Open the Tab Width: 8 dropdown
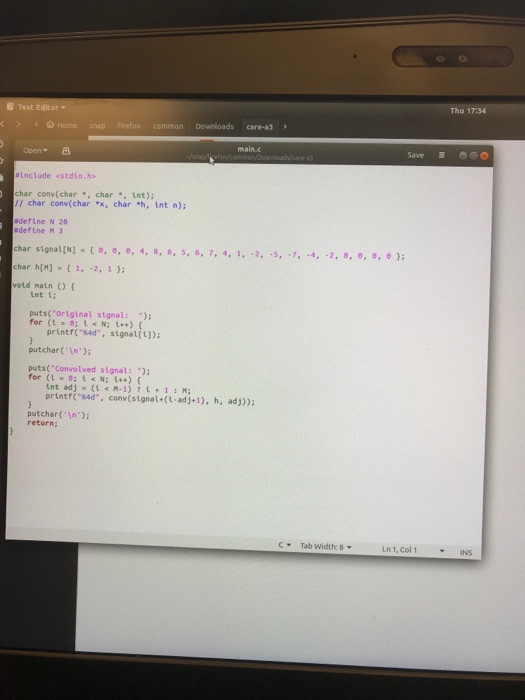Viewport: 525px width, 700px height. 325,546
